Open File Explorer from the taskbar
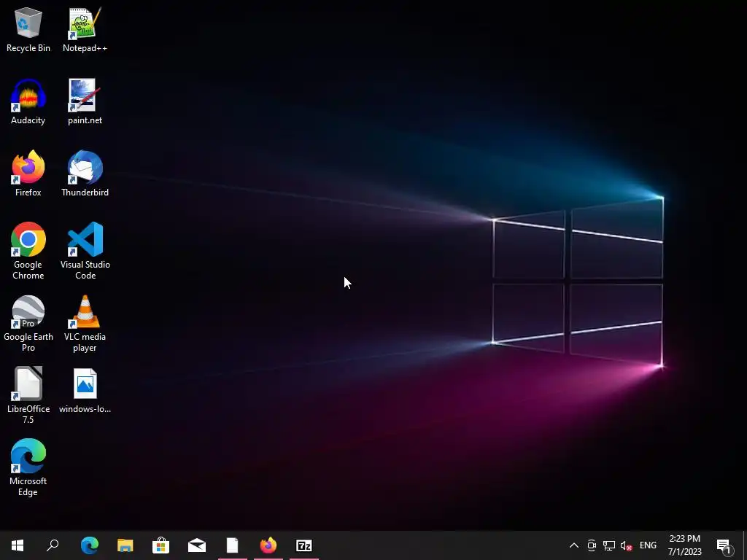The height and width of the screenshot is (560, 747). (125, 545)
